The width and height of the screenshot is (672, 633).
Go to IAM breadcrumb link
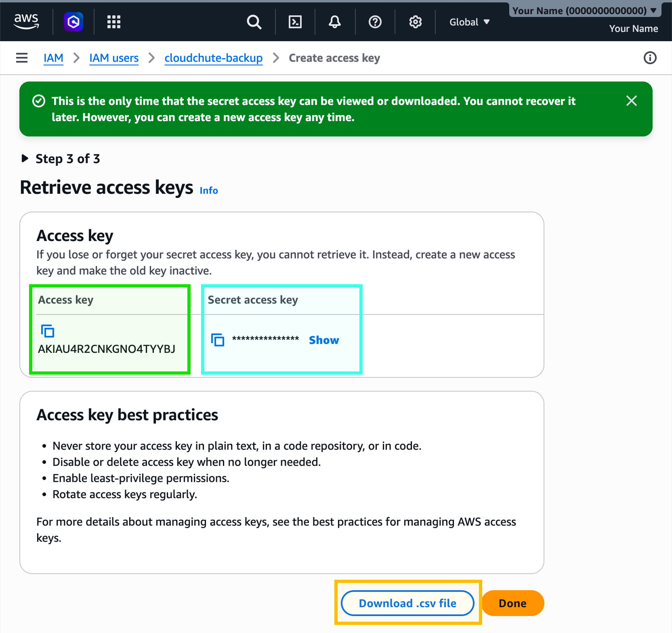click(x=53, y=58)
